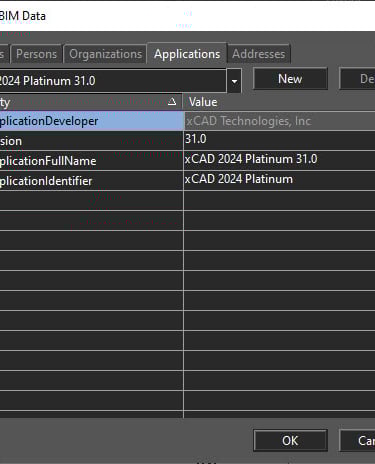Open the Organizations tab
Image resolution: width=375 pixels, height=464 pixels.
[105, 54]
